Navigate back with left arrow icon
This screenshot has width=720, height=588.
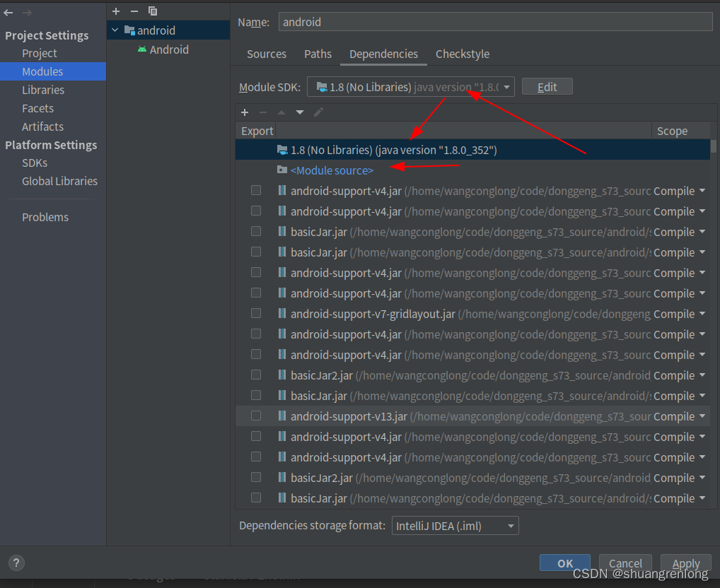click(8, 12)
